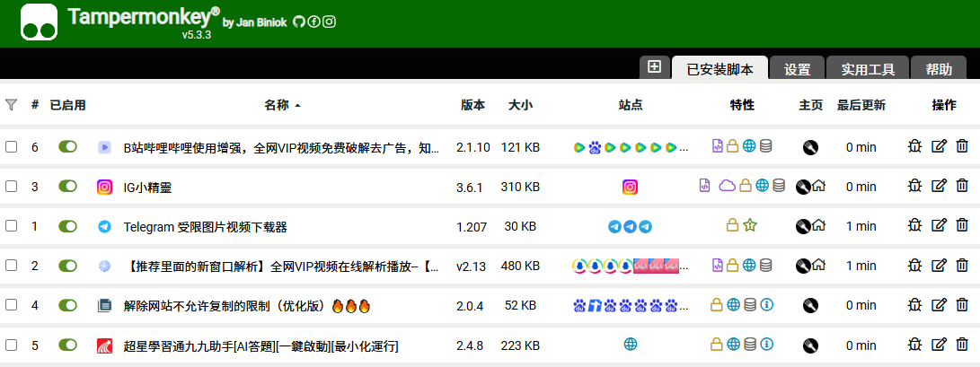Click the Tampermonkey logo in the header

39,22
